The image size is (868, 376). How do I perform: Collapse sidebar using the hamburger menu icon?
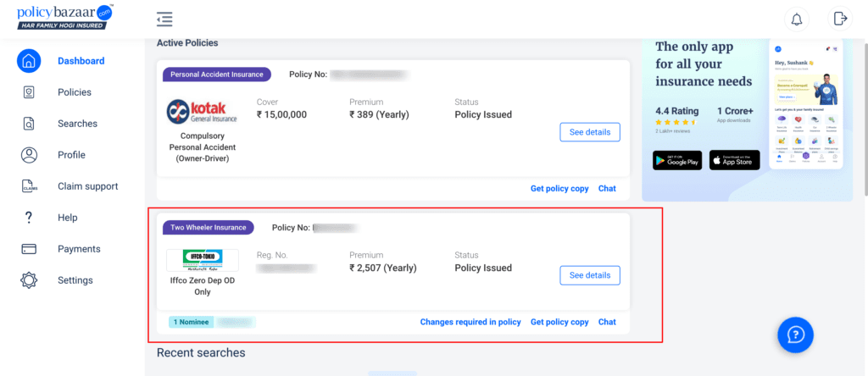coord(164,19)
